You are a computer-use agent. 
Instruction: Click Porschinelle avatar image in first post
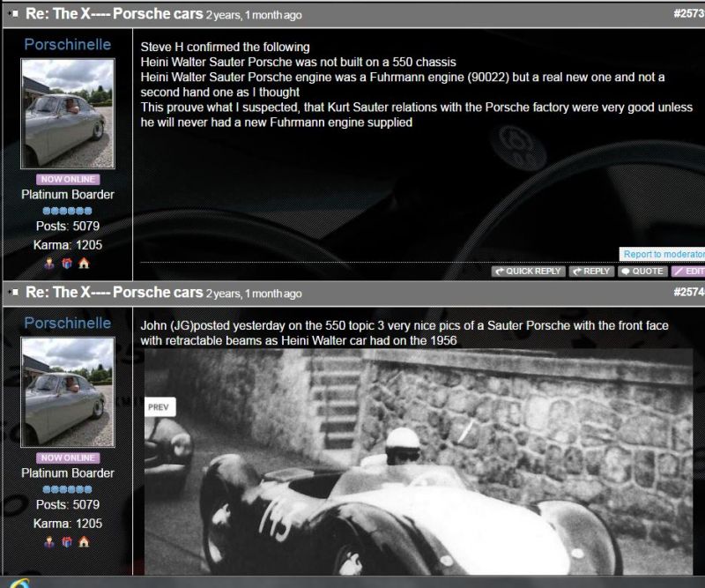pos(68,114)
